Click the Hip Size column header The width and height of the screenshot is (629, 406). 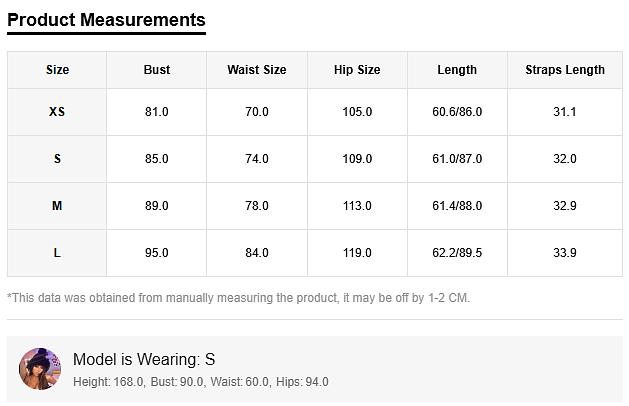click(357, 70)
